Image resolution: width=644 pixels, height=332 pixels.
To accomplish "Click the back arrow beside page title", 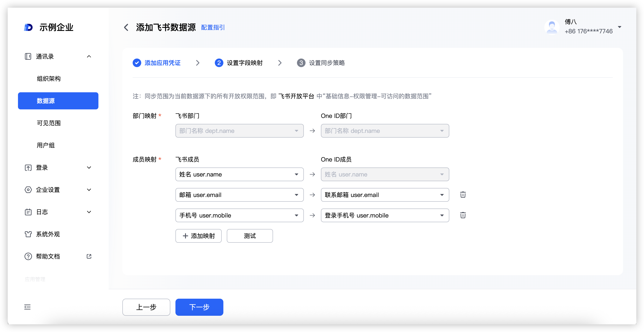I will [x=126, y=28].
